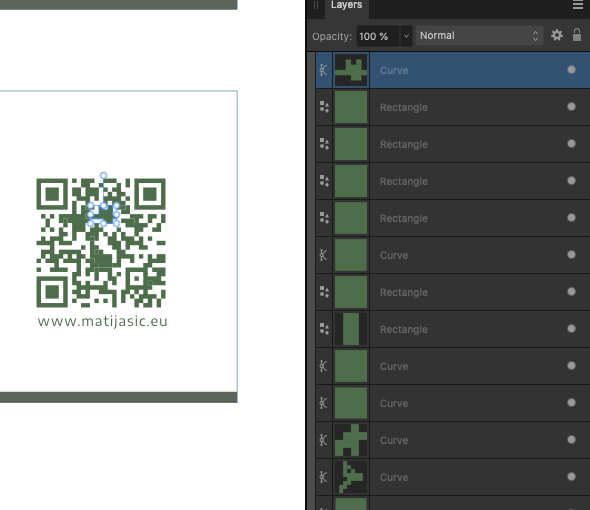Click the www.matijasic.eu text on canvas
Screen dimensions: 590x510
[x=102, y=321]
